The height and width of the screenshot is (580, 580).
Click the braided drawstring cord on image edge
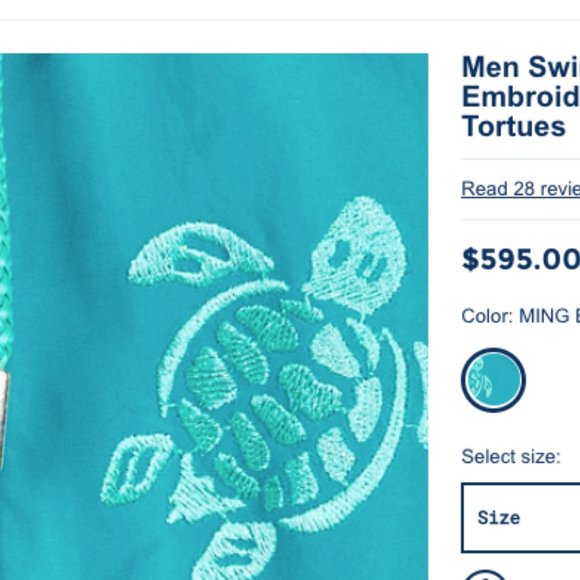[4, 211]
